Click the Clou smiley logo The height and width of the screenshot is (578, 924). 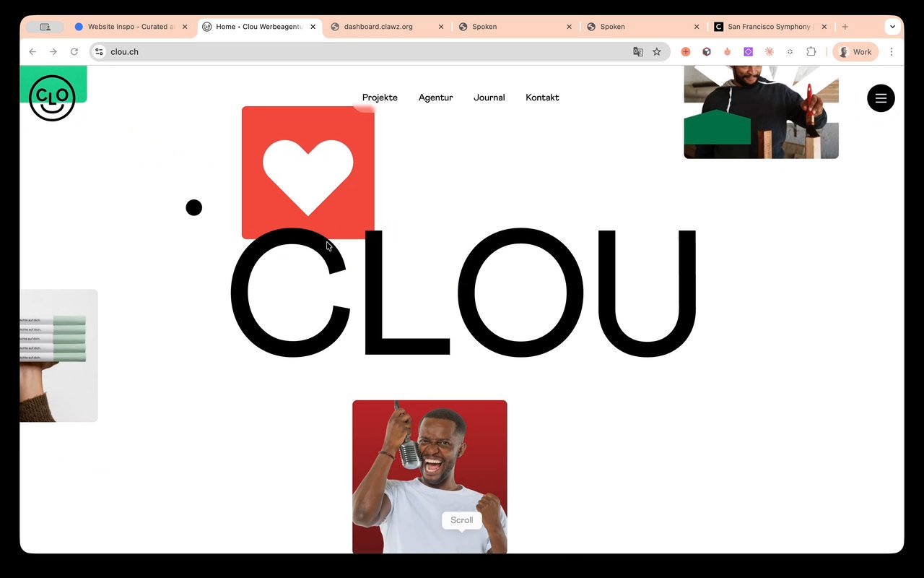click(52, 98)
